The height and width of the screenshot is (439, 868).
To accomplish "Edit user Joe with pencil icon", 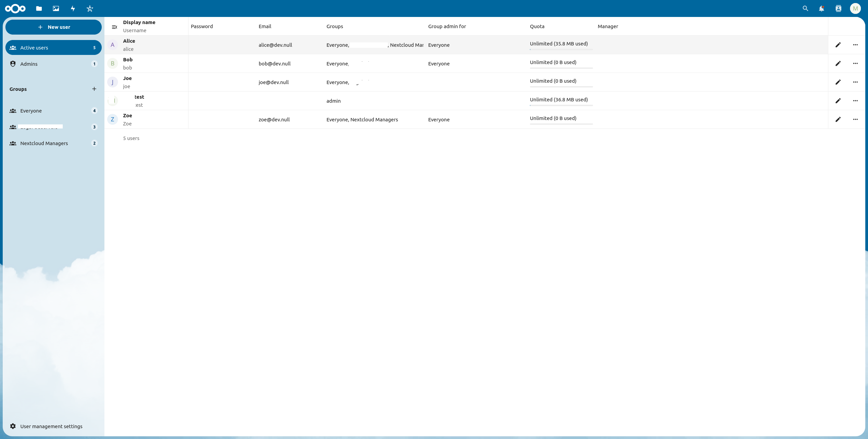I will pos(838,82).
